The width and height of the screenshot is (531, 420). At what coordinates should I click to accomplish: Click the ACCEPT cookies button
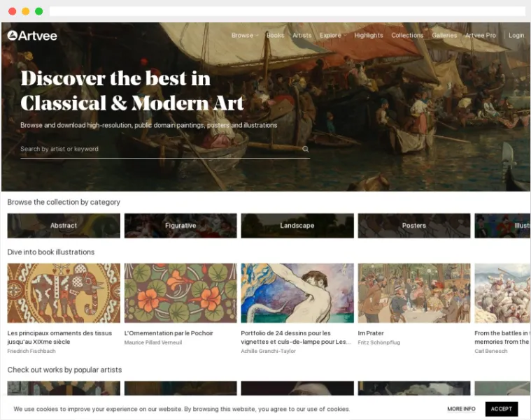tap(501, 409)
